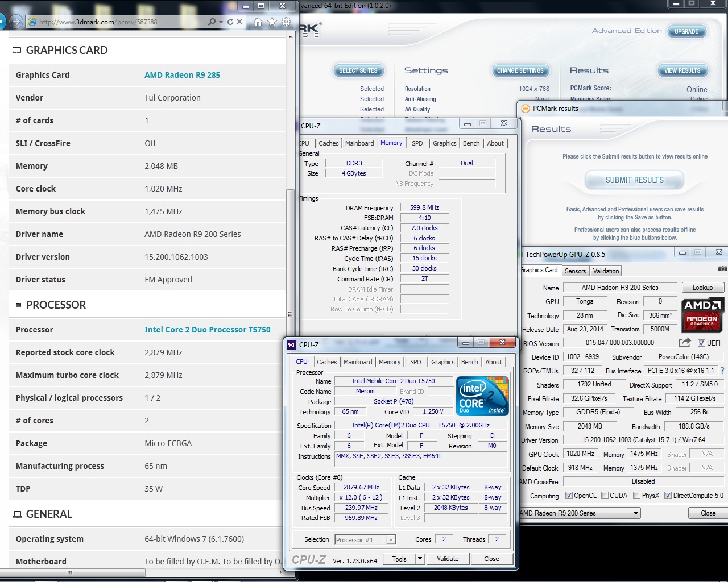Click the Graphics Card section monitor icon
Screen dimensions: 728x582
[x=17, y=50]
